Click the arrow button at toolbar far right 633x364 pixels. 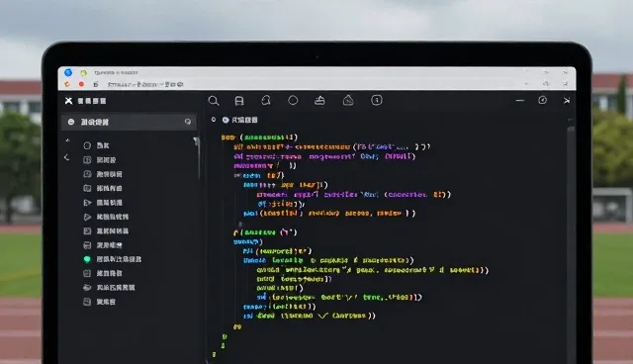tap(567, 101)
